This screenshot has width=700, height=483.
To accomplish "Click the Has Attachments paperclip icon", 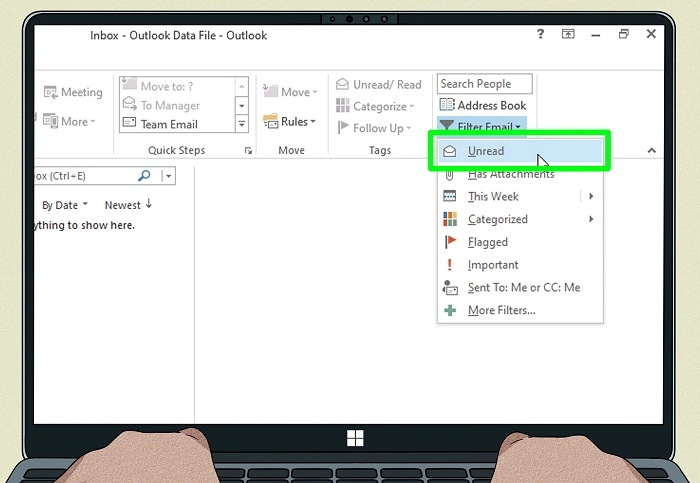I will [450, 174].
